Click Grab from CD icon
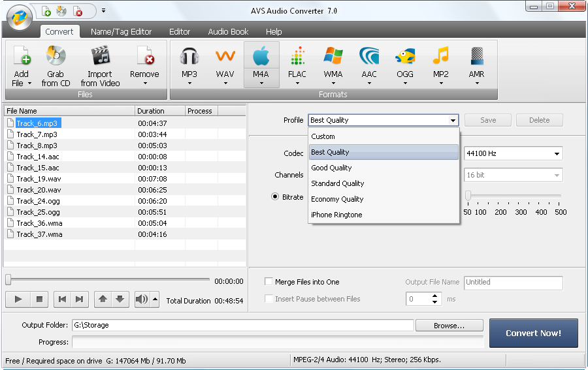 point(56,55)
